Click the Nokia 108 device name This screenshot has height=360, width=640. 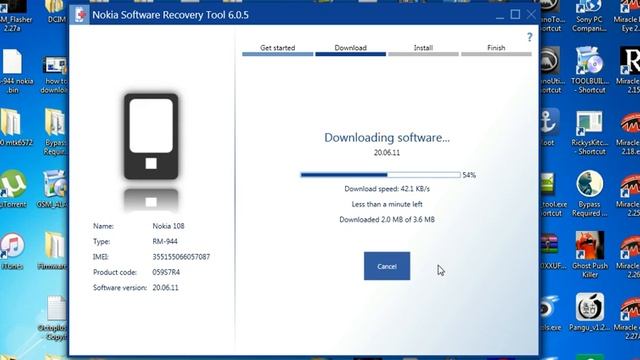[168, 226]
